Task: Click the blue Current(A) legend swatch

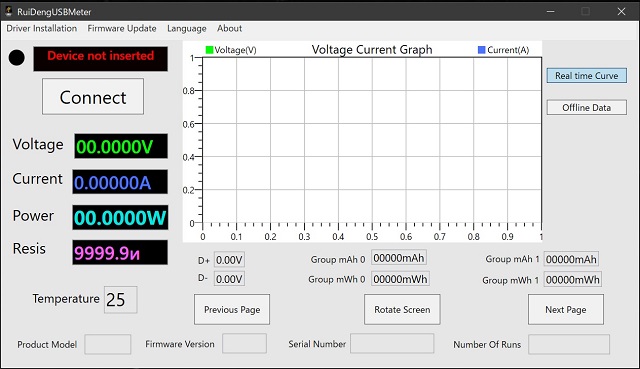Action: [x=482, y=50]
